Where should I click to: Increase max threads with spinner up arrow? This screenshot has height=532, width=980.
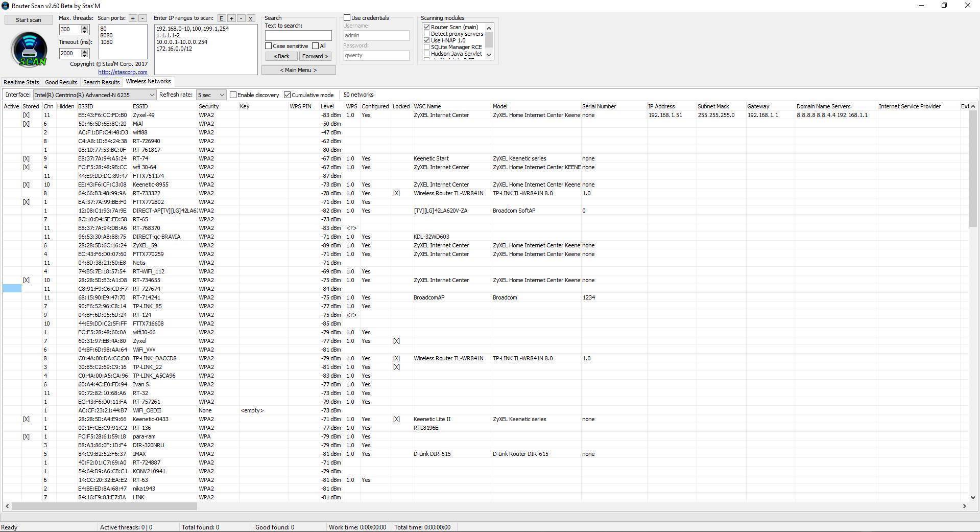pos(85,27)
